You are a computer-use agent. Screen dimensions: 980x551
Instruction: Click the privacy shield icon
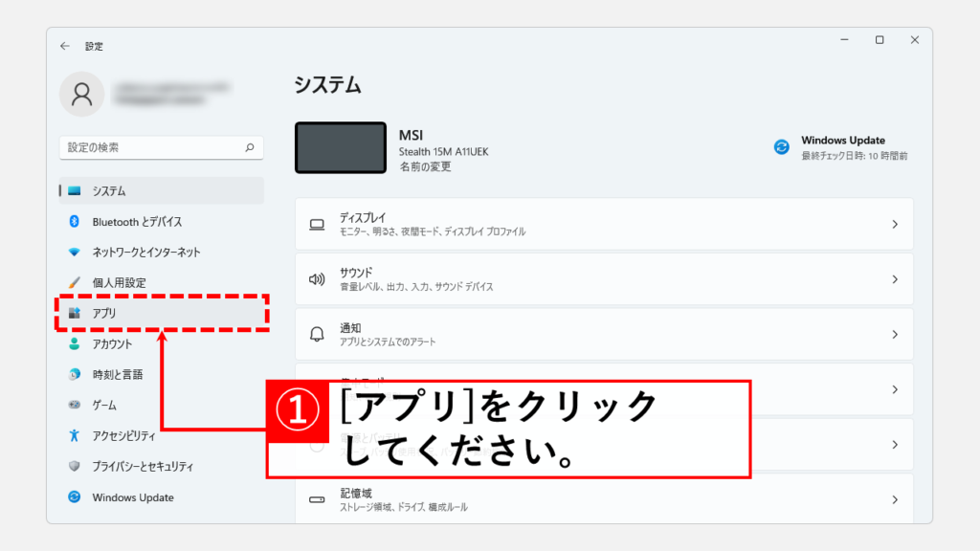[75, 466]
